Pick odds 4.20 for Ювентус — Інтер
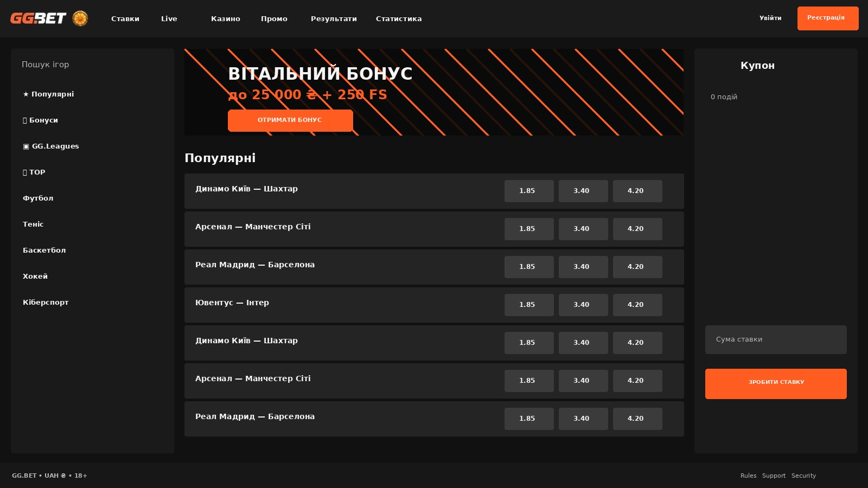This screenshot has width=868, height=488. tap(637, 305)
